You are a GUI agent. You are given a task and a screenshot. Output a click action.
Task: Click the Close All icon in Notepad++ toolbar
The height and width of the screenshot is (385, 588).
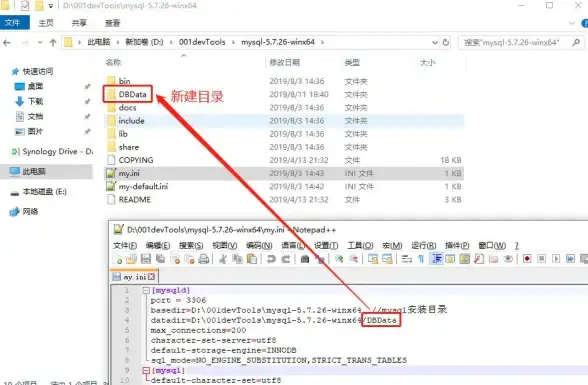tap(189, 259)
